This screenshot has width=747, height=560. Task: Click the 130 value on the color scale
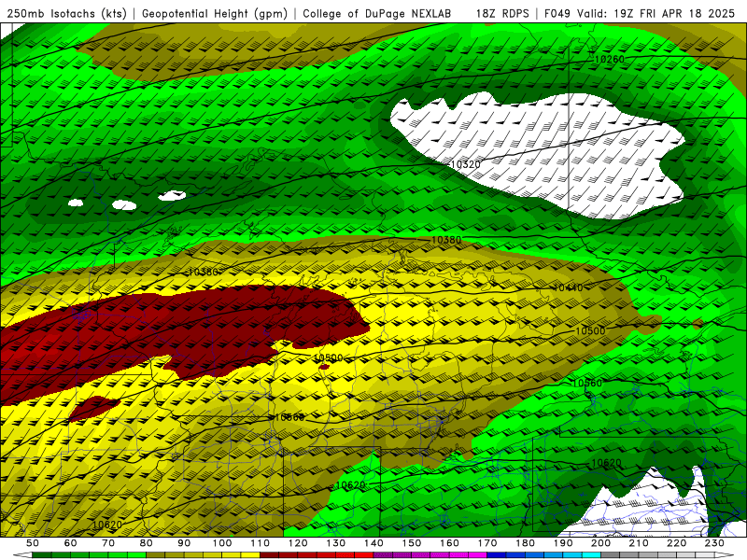(x=336, y=543)
